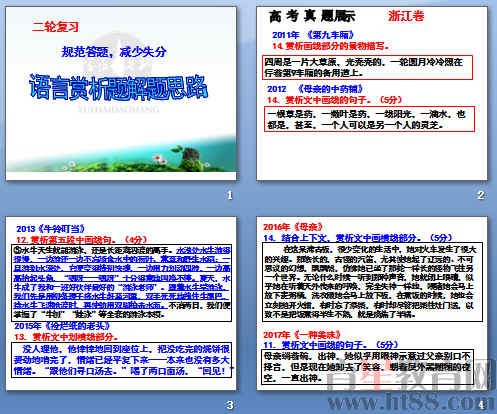The width and height of the screenshot is (497, 414).
Task: Click the 语言赏析题解题思路 main title
Action: click(x=119, y=87)
